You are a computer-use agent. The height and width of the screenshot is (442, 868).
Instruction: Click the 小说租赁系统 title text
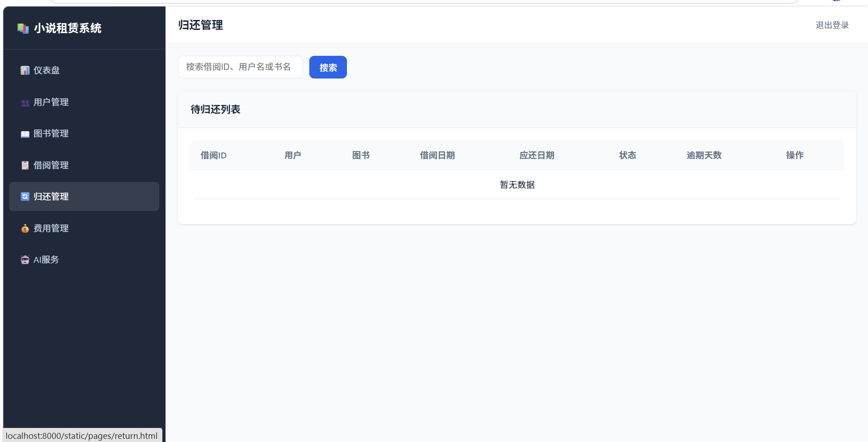point(68,28)
